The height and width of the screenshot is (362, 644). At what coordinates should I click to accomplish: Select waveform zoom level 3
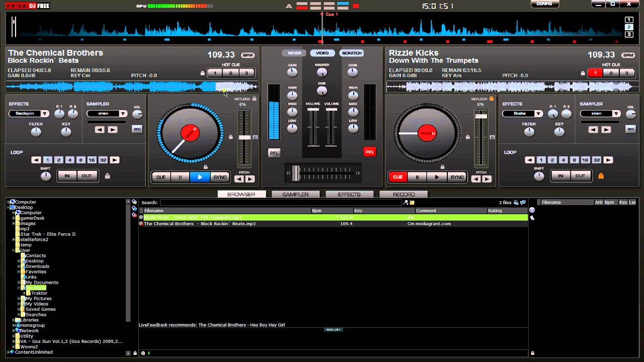click(628, 35)
